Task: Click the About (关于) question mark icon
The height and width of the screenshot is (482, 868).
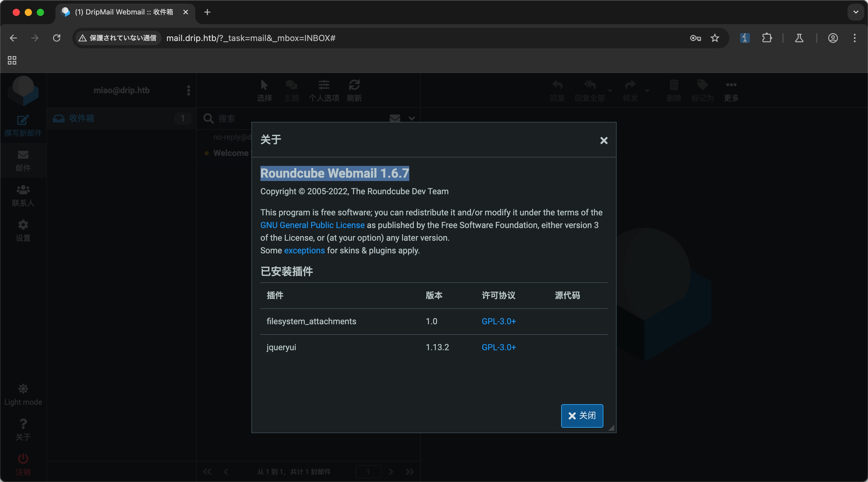Action: click(23, 424)
